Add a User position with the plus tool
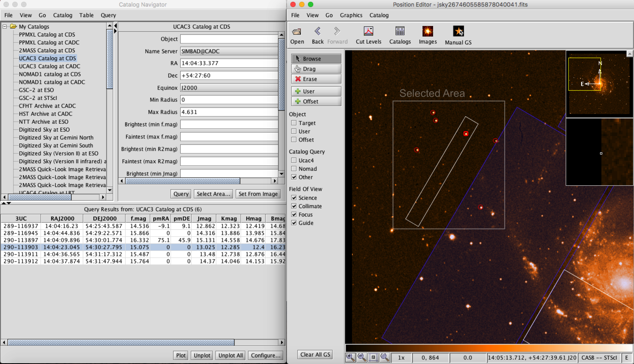Image resolution: width=634 pixels, height=364 pixels. (x=316, y=91)
